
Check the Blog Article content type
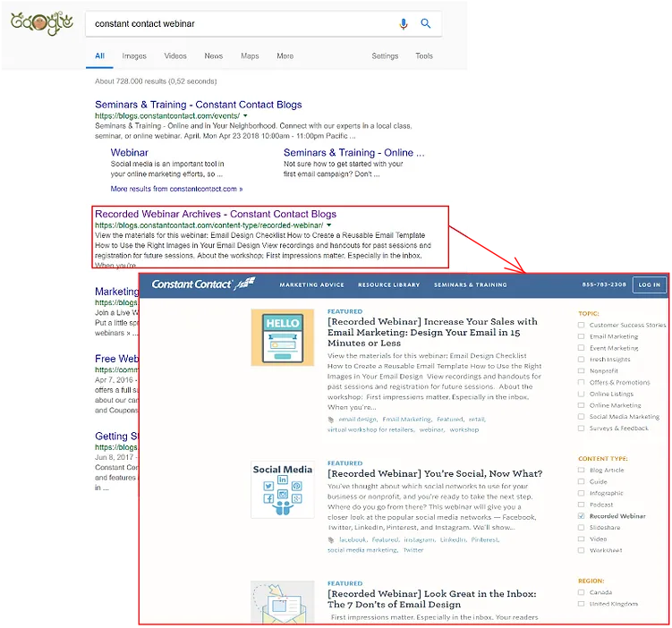tap(581, 470)
